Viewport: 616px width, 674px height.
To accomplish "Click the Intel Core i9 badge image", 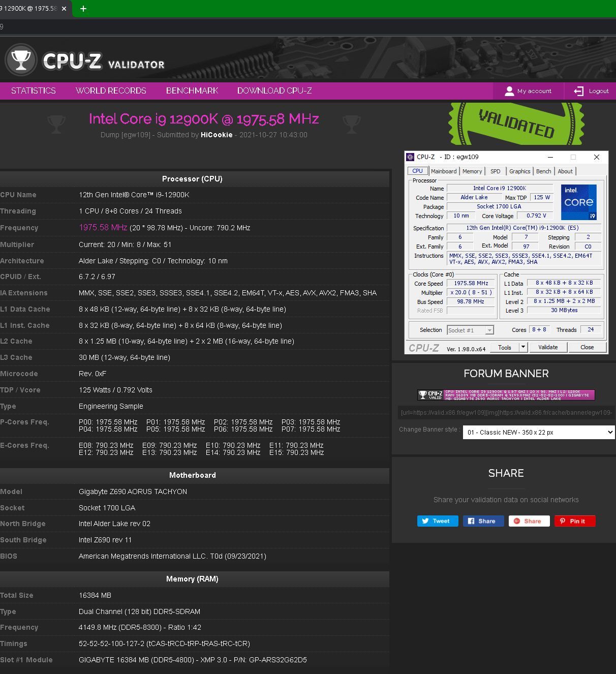I will (578, 202).
